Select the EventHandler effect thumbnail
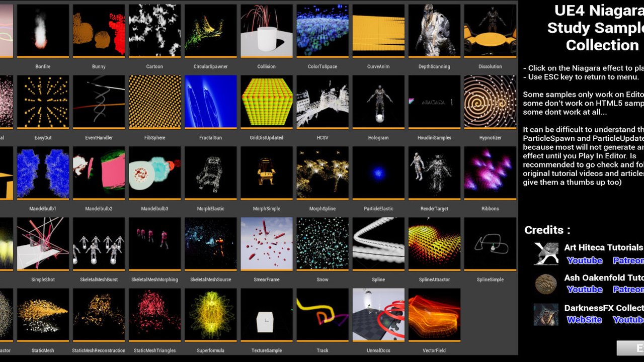 point(99,102)
